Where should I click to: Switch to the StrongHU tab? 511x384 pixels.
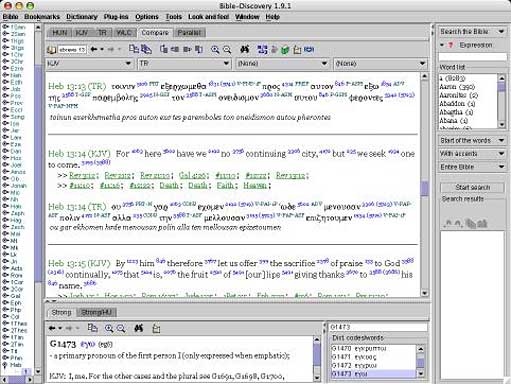pos(96,312)
